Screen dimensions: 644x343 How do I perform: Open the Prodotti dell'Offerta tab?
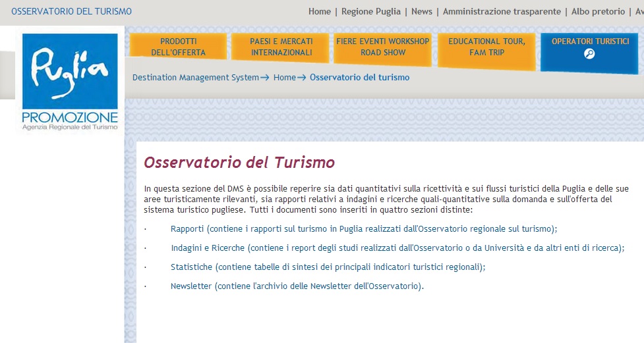[178, 47]
